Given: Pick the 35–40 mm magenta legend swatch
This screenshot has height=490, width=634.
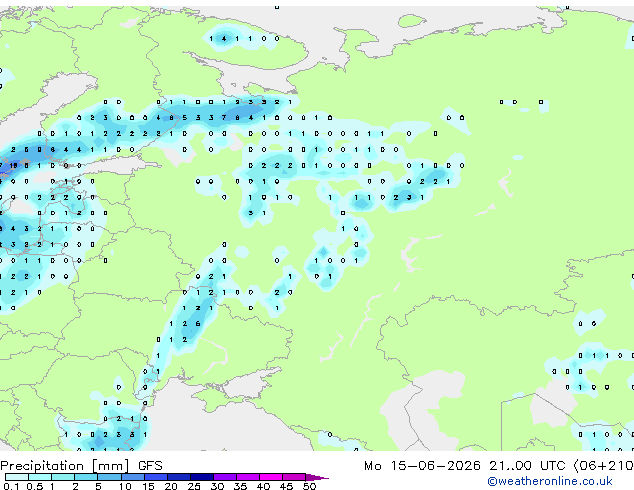Looking at the screenshot, I should (248, 477).
